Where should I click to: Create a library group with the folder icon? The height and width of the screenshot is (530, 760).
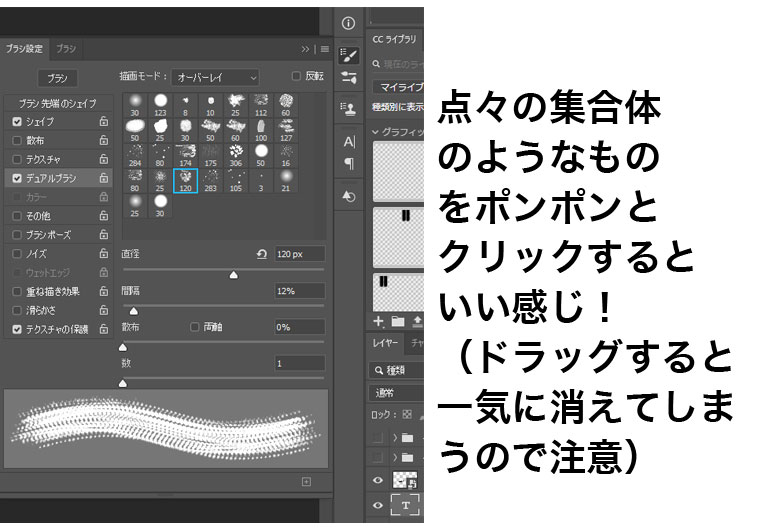(x=398, y=321)
